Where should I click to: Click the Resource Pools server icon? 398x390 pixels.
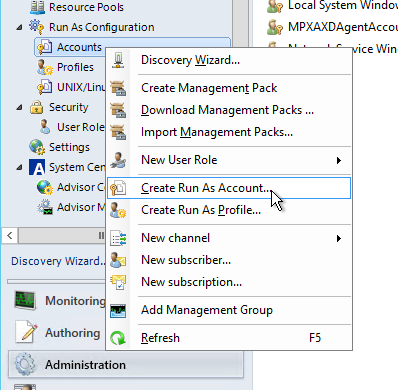point(37,7)
